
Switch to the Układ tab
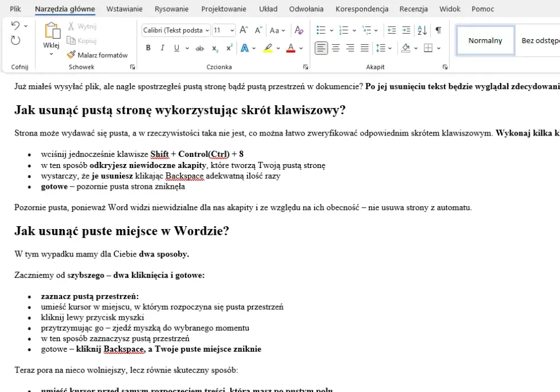pyautogui.click(x=268, y=9)
